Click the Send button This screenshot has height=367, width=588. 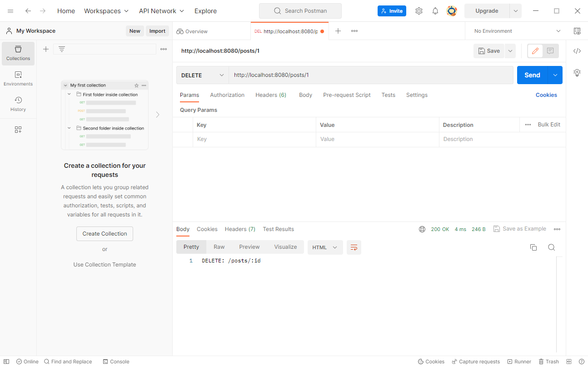(x=532, y=75)
